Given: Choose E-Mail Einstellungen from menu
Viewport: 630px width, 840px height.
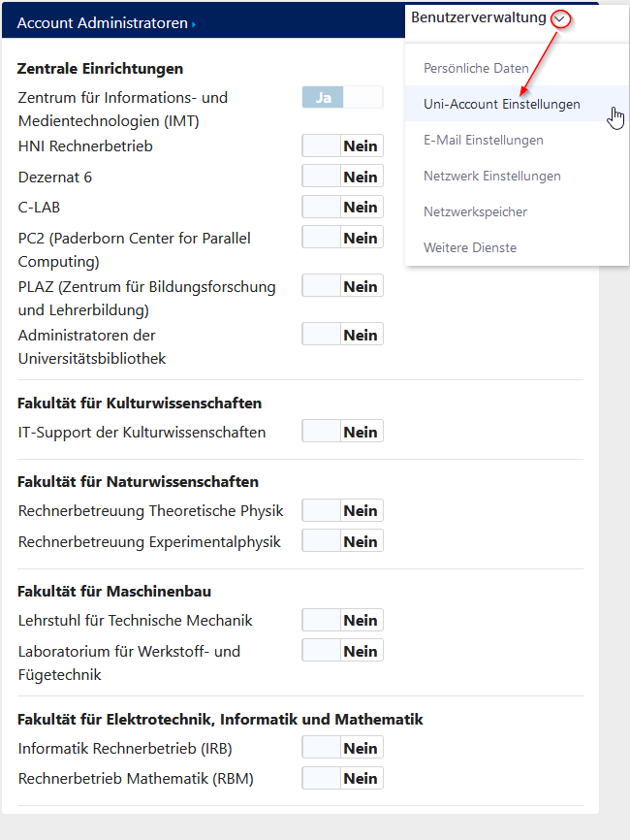Looking at the screenshot, I should pyautogui.click(x=483, y=141).
